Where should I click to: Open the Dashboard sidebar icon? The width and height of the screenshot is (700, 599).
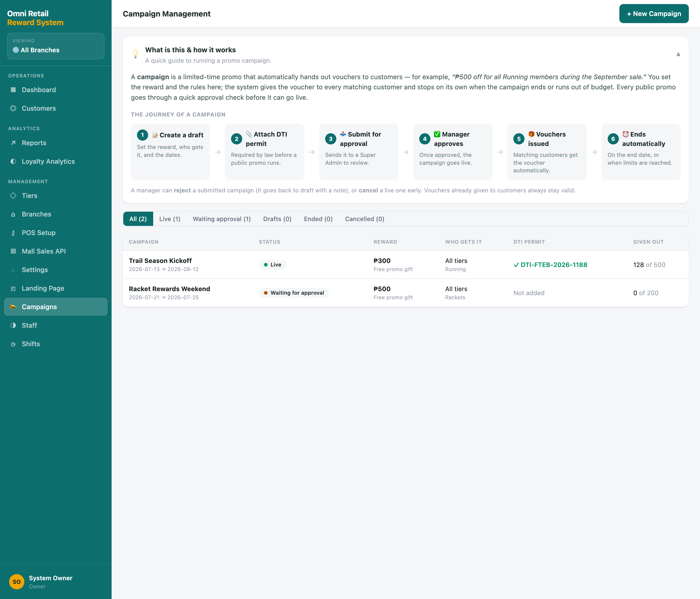(x=13, y=90)
